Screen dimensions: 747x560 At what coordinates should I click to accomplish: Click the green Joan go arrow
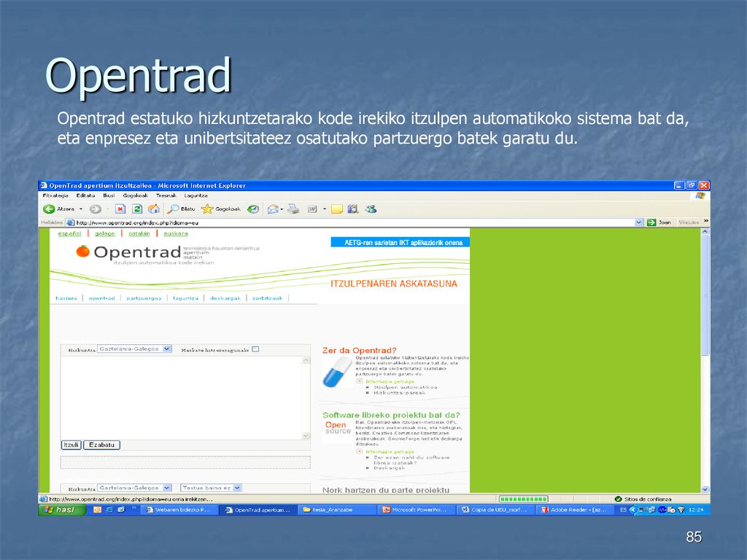click(651, 222)
